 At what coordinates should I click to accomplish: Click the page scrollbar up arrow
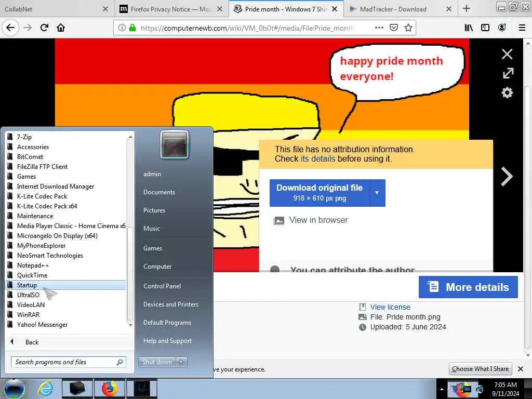pyautogui.click(x=528, y=44)
